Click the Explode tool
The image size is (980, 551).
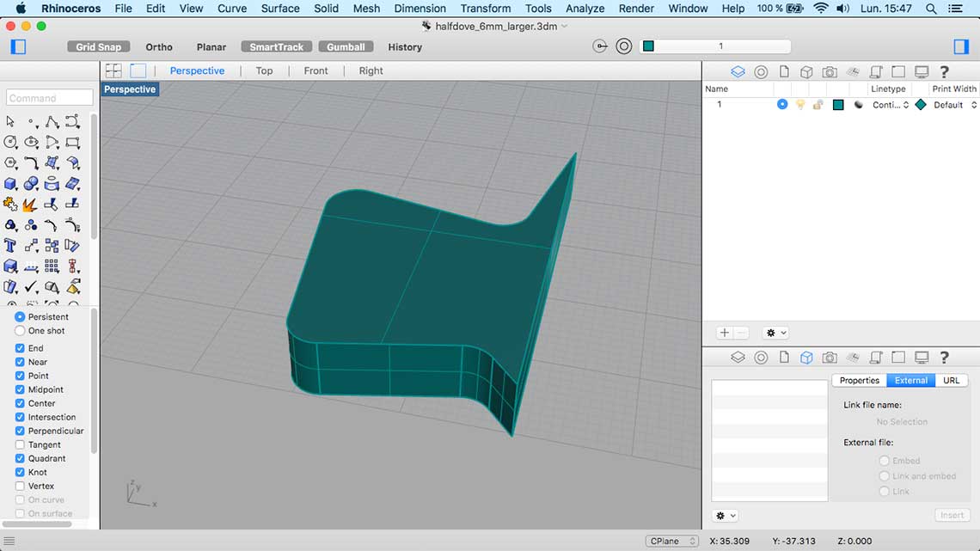pyautogui.click(x=31, y=204)
